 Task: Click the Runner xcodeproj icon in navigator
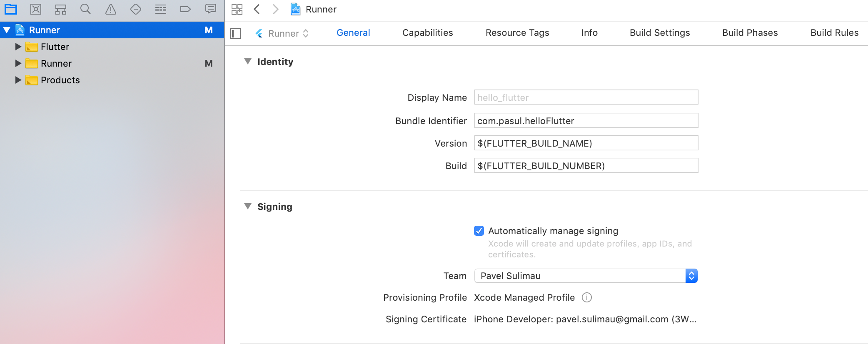click(20, 30)
